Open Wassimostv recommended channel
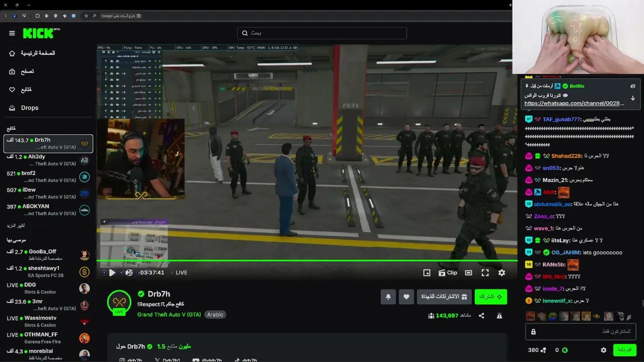Image resolution: width=644 pixels, height=362 pixels. pyautogui.click(x=48, y=321)
